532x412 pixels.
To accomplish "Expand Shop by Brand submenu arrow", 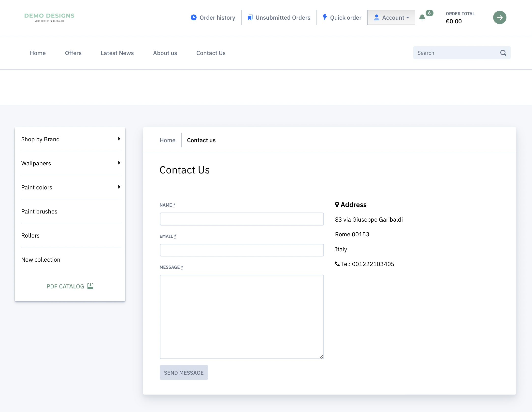I will tap(119, 139).
